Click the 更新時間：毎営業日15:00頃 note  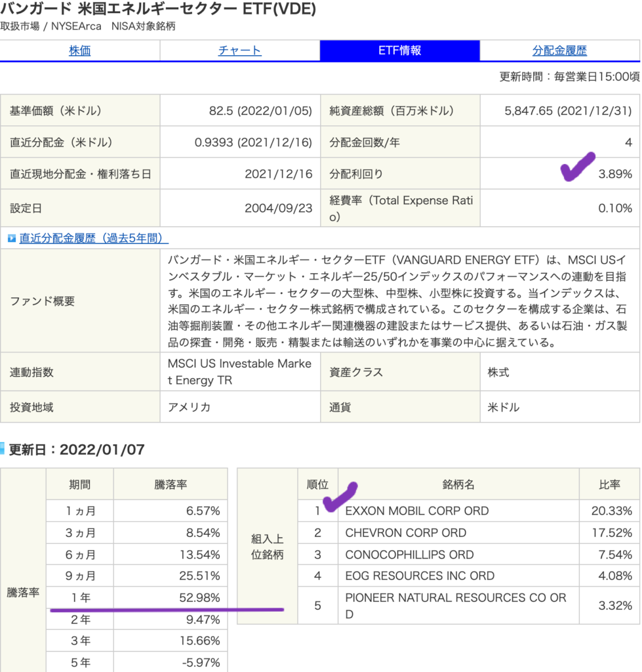coord(570,77)
